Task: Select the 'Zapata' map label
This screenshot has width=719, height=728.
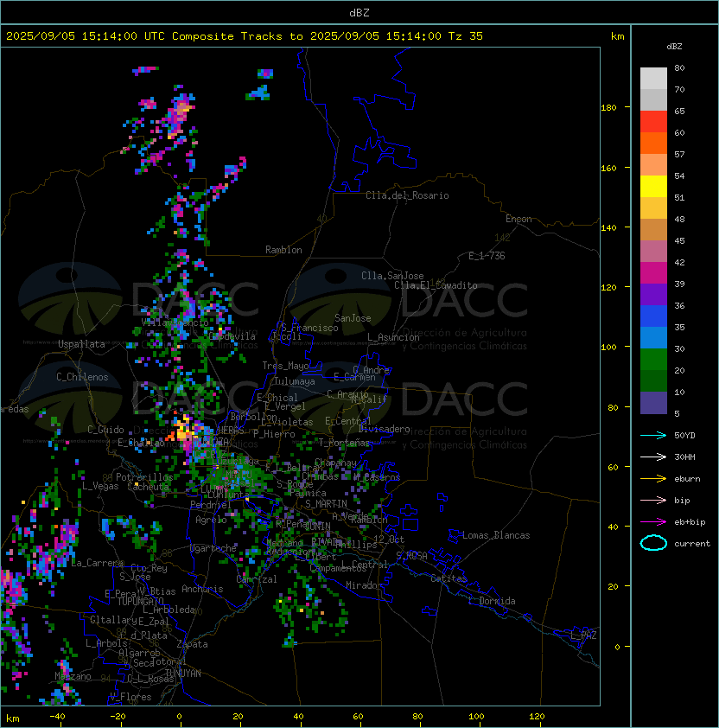Action: (x=192, y=644)
